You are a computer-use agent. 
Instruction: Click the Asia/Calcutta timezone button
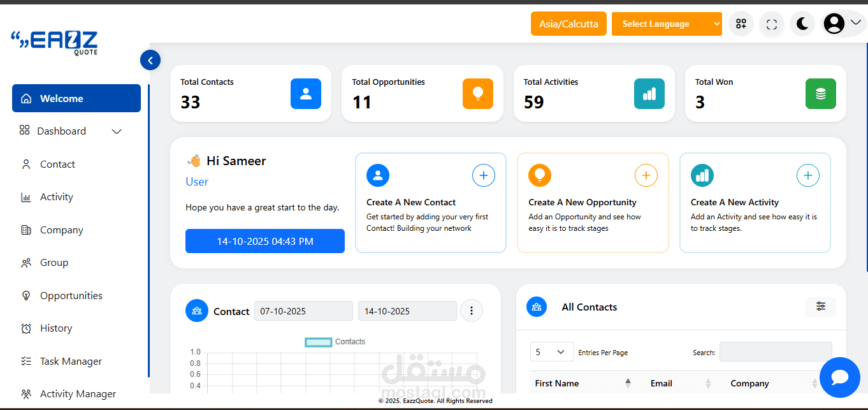(x=568, y=24)
